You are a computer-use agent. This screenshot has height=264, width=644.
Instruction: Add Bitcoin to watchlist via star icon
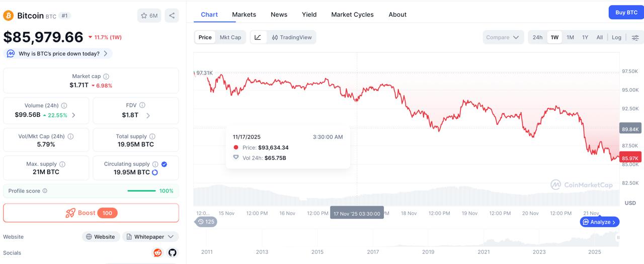click(149, 16)
